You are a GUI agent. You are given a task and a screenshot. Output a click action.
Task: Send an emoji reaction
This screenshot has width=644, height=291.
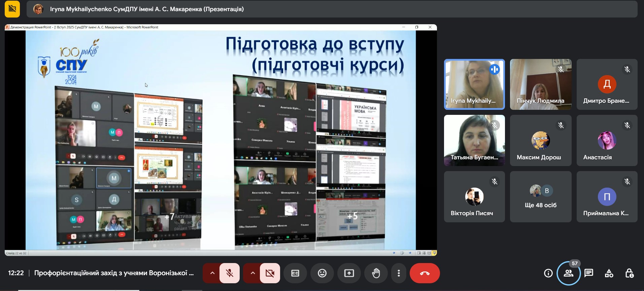click(x=322, y=273)
